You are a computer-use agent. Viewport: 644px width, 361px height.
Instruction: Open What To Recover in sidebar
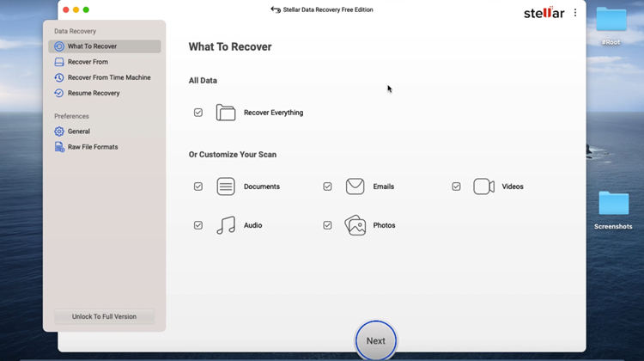(x=104, y=46)
